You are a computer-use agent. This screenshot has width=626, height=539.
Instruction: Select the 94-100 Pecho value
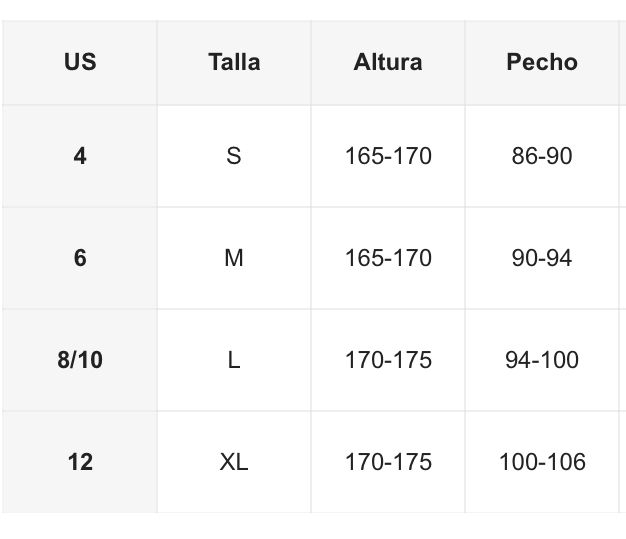click(x=542, y=360)
